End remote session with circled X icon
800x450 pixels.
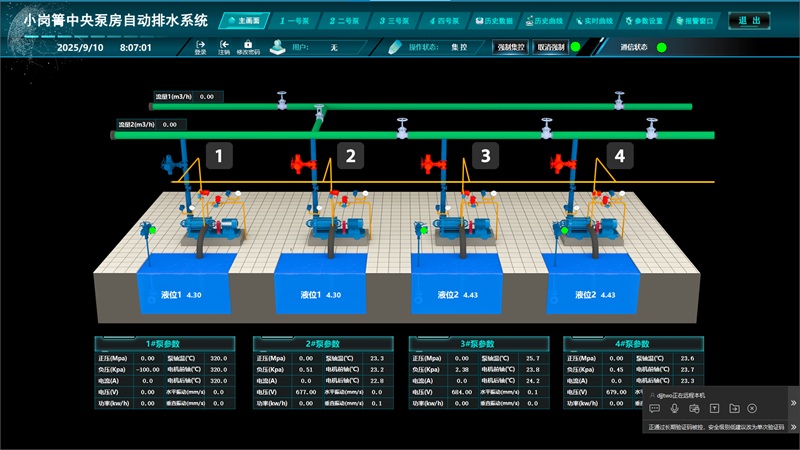(x=752, y=408)
